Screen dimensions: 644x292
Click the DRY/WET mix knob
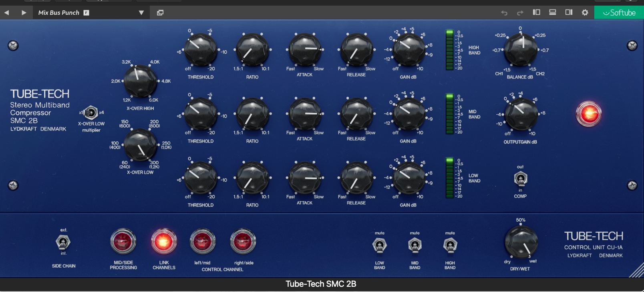pos(521,242)
